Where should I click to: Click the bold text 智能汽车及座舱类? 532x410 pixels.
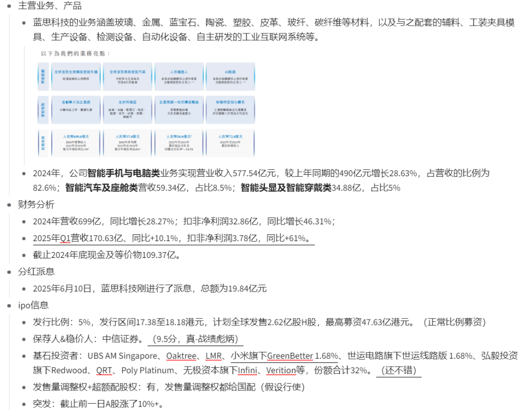101,188
